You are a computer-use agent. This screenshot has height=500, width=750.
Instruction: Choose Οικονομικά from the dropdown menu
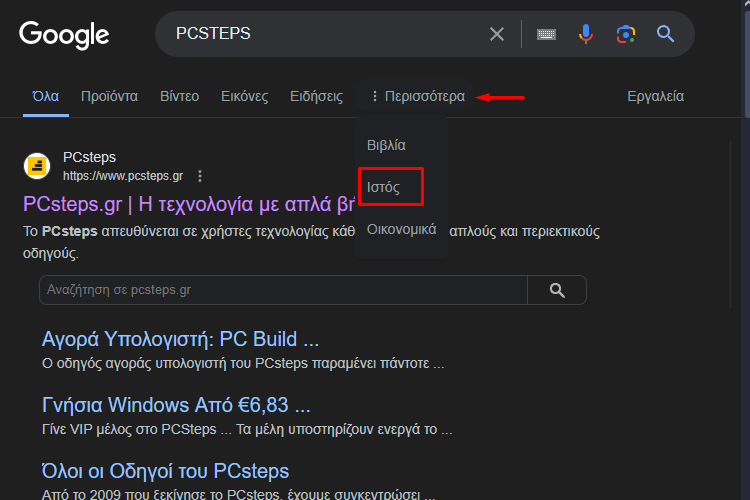401,229
